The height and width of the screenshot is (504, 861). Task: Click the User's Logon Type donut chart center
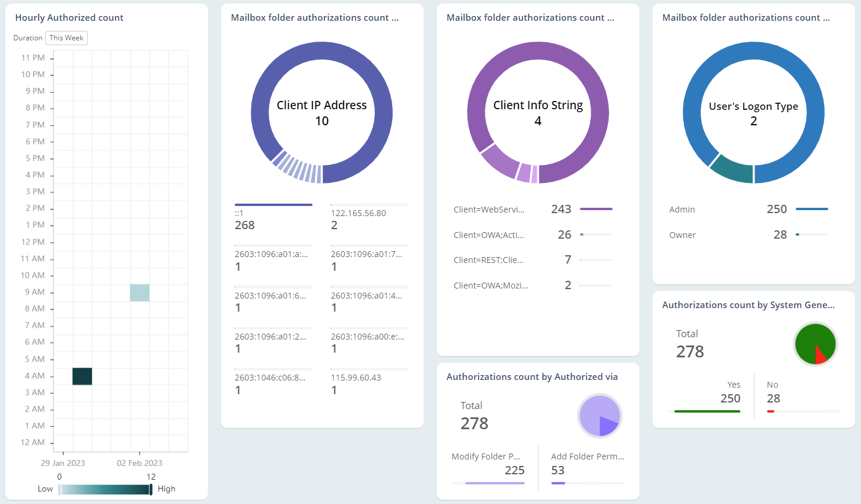(x=753, y=113)
